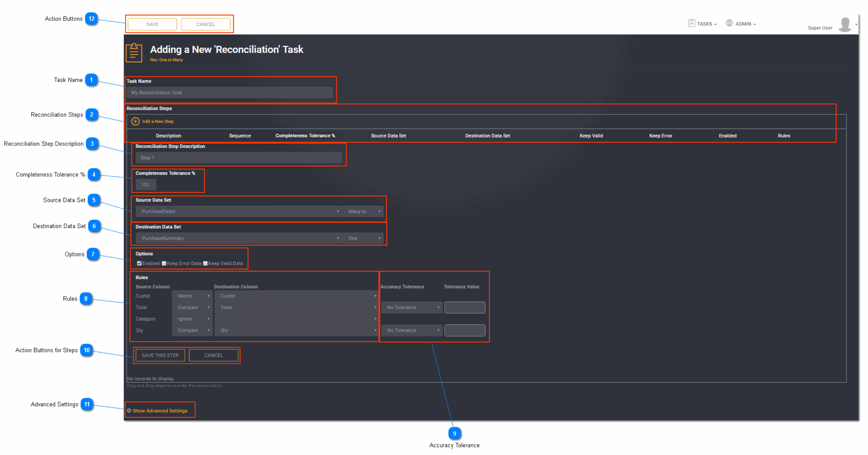Click the Description column header
The height and width of the screenshot is (455, 868).
point(168,136)
